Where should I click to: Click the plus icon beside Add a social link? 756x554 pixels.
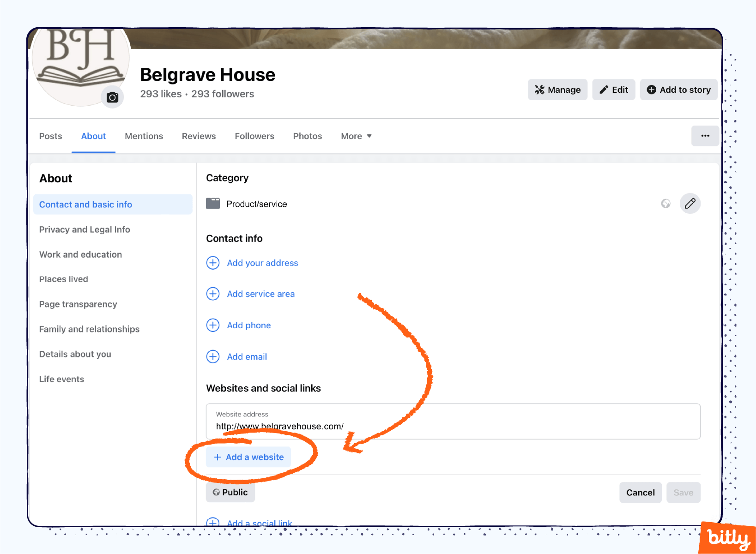pos(213,522)
